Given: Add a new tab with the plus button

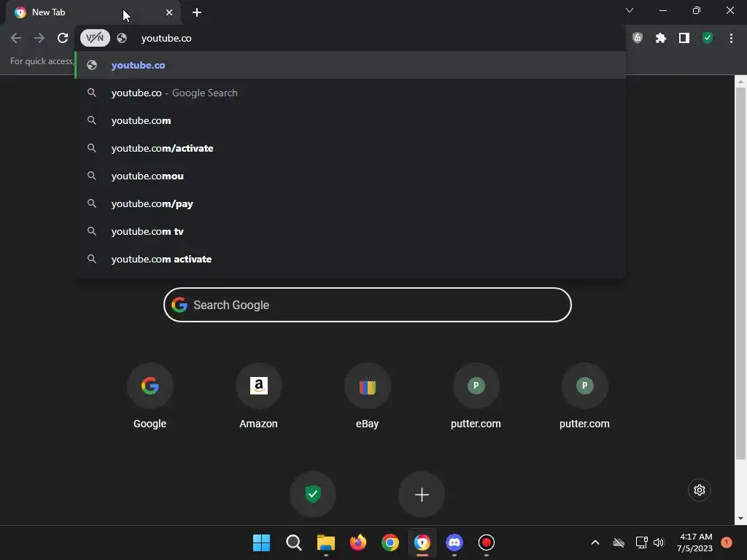Looking at the screenshot, I should click(x=197, y=12).
